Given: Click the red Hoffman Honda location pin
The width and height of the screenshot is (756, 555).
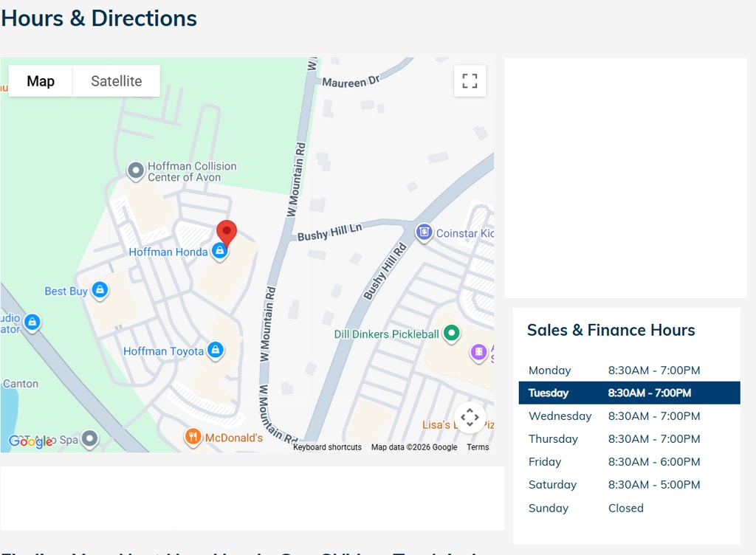Looking at the screenshot, I should [x=227, y=232].
